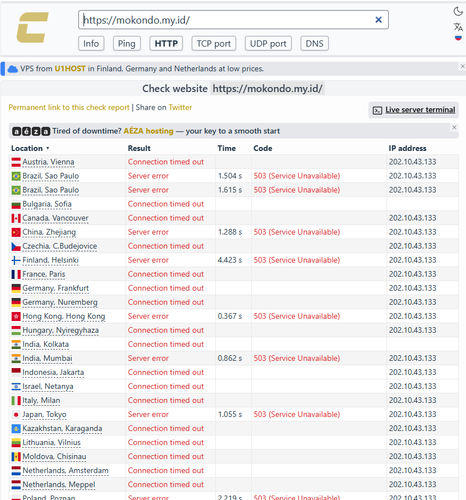
Task: Click the 503 code for Finland, Helsinki
Action: pyautogui.click(x=297, y=260)
